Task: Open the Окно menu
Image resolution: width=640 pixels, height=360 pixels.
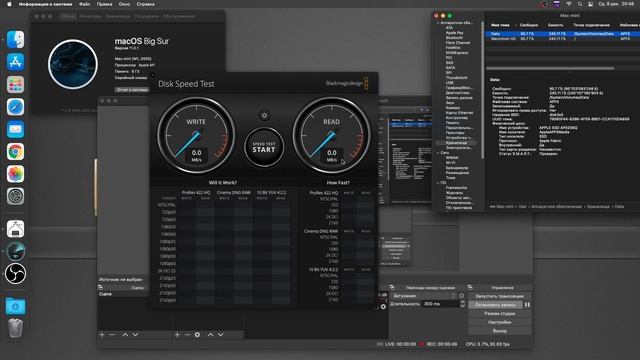Action: tap(124, 4)
